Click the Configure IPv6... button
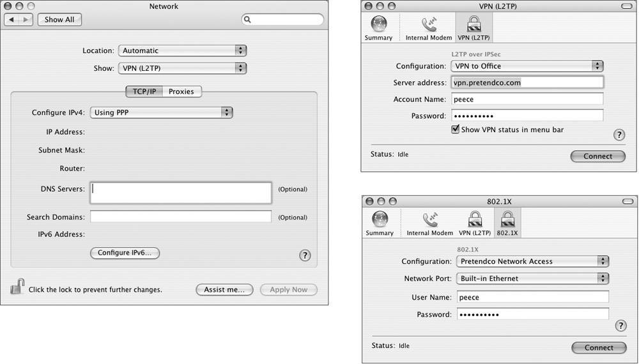The width and height of the screenshot is (639, 364). coord(125,253)
